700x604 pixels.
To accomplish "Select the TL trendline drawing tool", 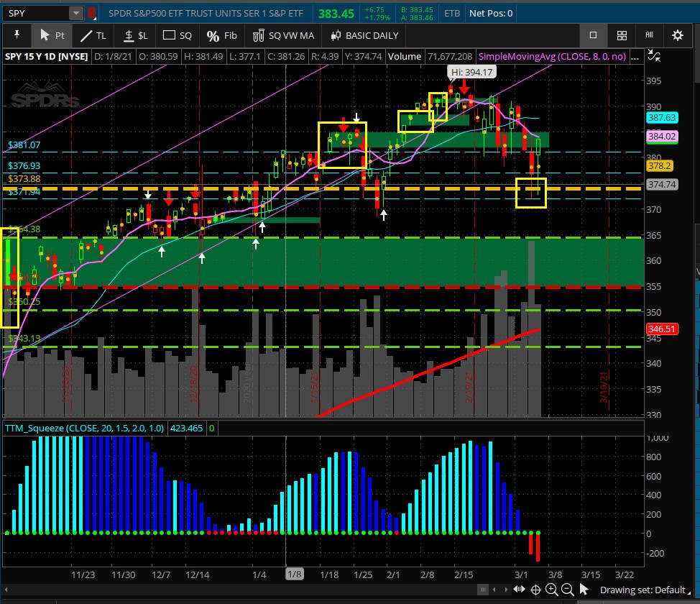I will (x=93, y=35).
